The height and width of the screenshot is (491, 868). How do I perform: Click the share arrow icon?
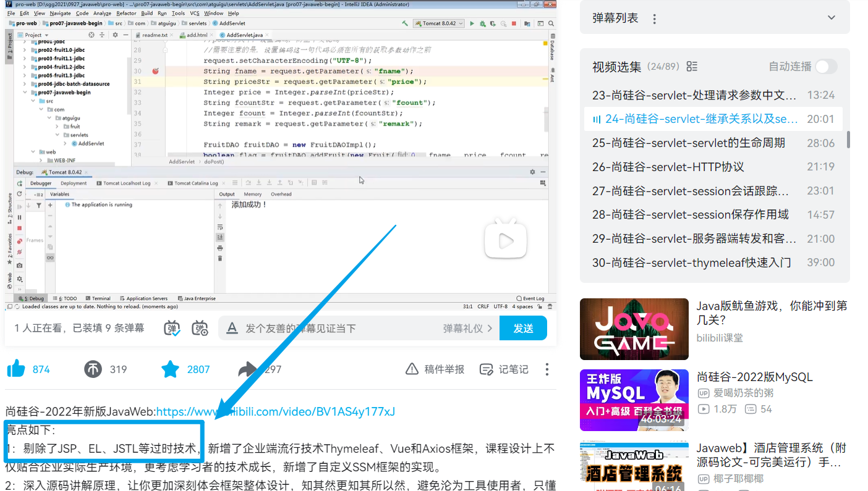point(247,369)
